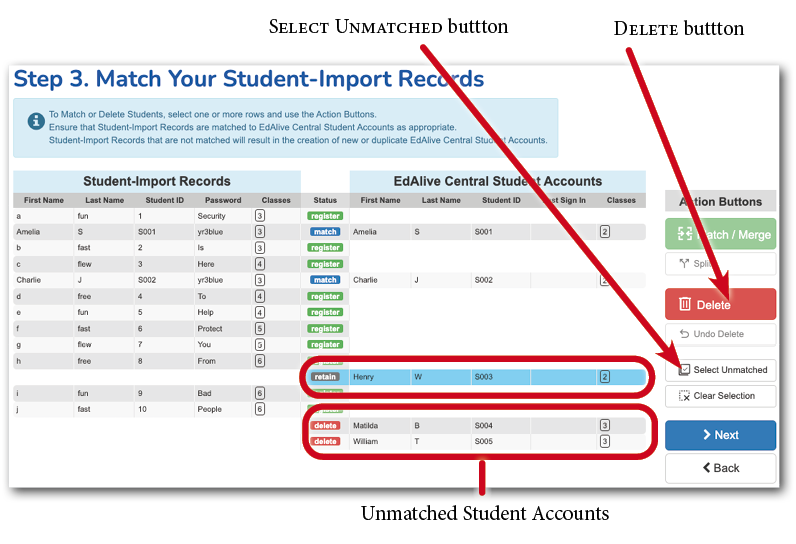Click the info icon in the blue banner
The image size is (796, 544).
pyautogui.click(x=36, y=121)
